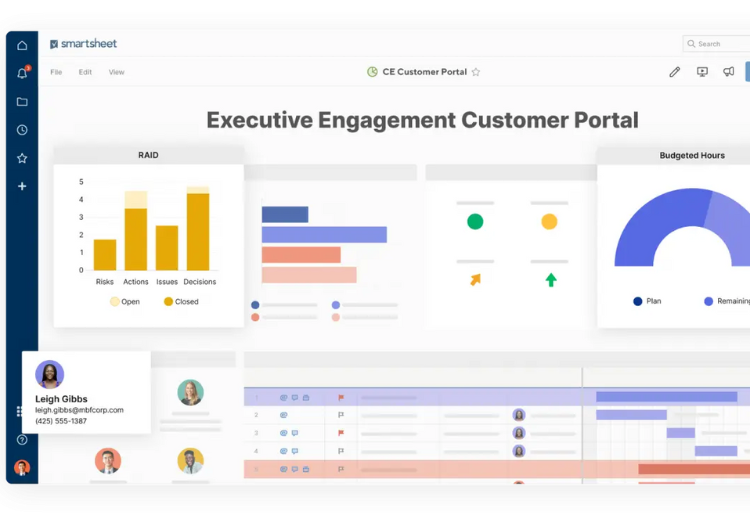Open Favorites star in the sidebar
This screenshot has height=515, width=750.
click(22, 158)
